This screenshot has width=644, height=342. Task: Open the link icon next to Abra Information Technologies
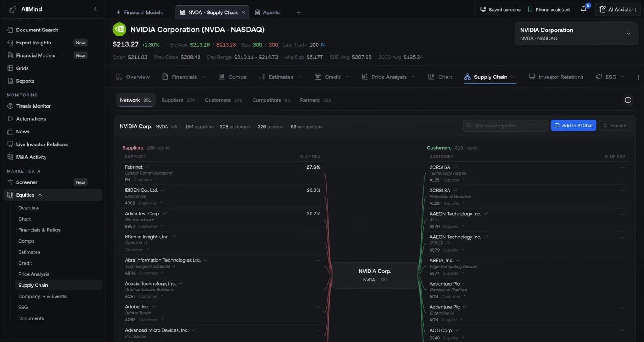[205, 260]
